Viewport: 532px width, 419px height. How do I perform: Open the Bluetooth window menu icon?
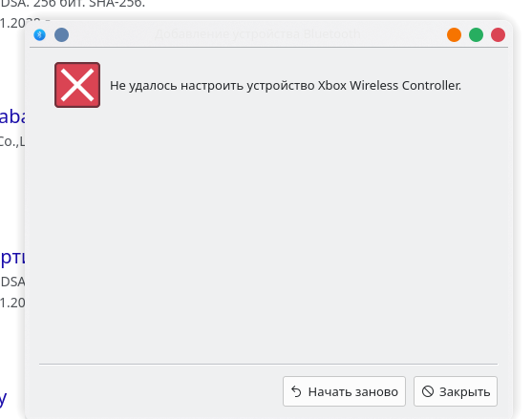(40, 34)
